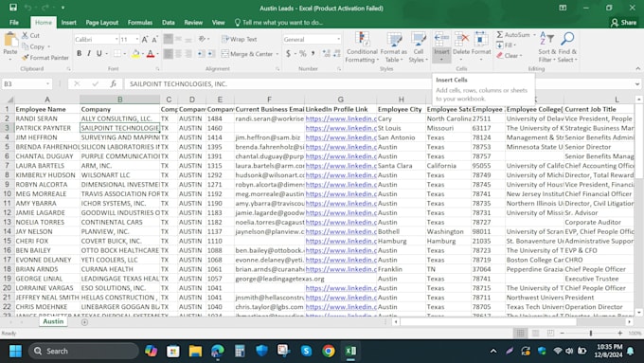Click the Increase Indent icon
This screenshot has width=644, height=363.
click(x=210, y=53)
